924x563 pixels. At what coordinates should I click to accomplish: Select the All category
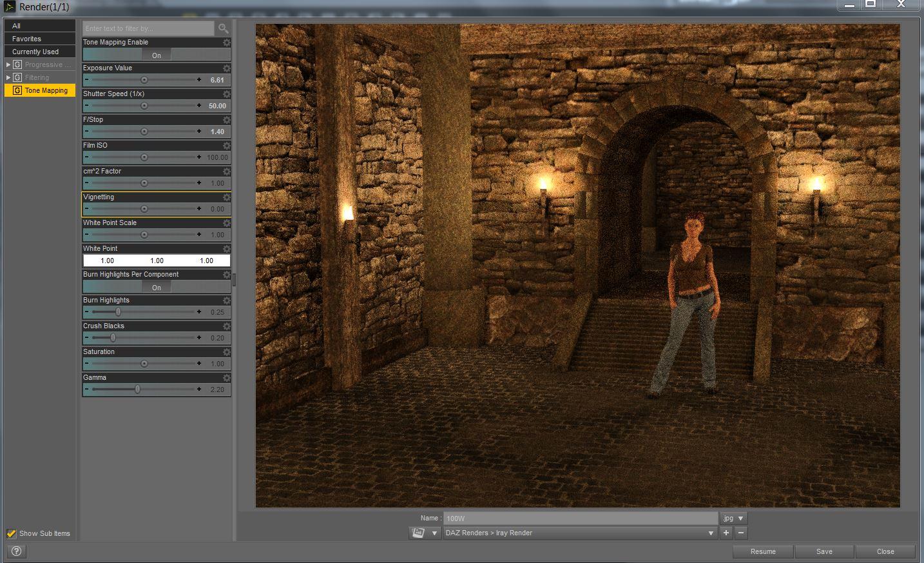click(40, 26)
